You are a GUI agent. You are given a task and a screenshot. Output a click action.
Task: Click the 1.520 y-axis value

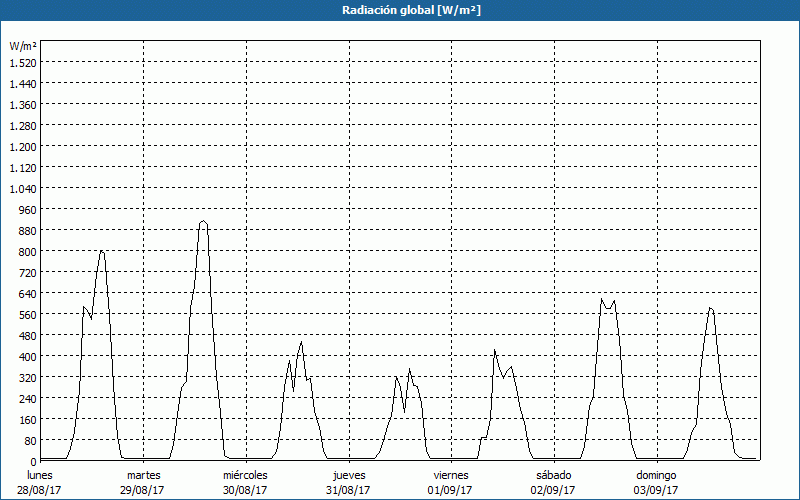click(23, 63)
